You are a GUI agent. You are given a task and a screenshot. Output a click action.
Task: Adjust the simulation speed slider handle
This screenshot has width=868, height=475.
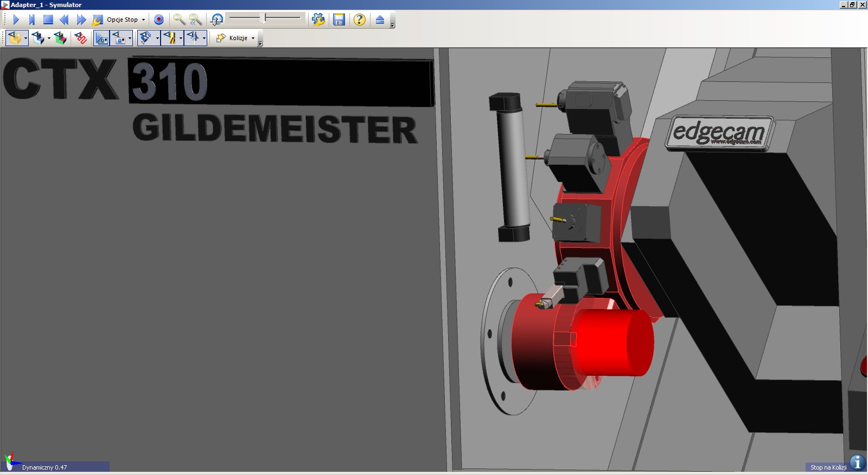[x=264, y=18]
